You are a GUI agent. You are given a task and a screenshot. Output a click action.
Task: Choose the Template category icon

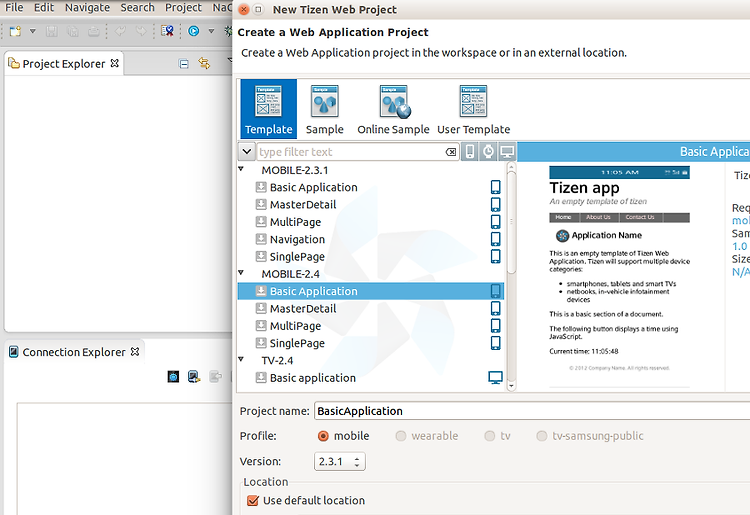269,109
